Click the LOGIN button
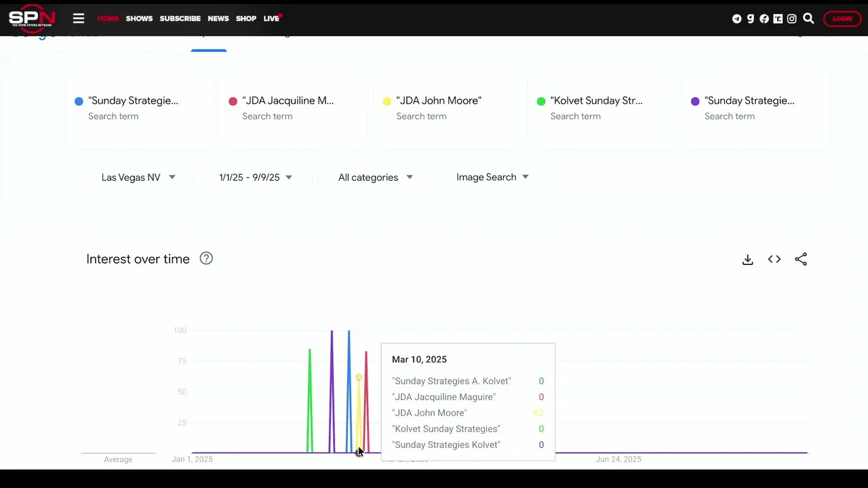This screenshot has width=868, height=488. click(842, 19)
